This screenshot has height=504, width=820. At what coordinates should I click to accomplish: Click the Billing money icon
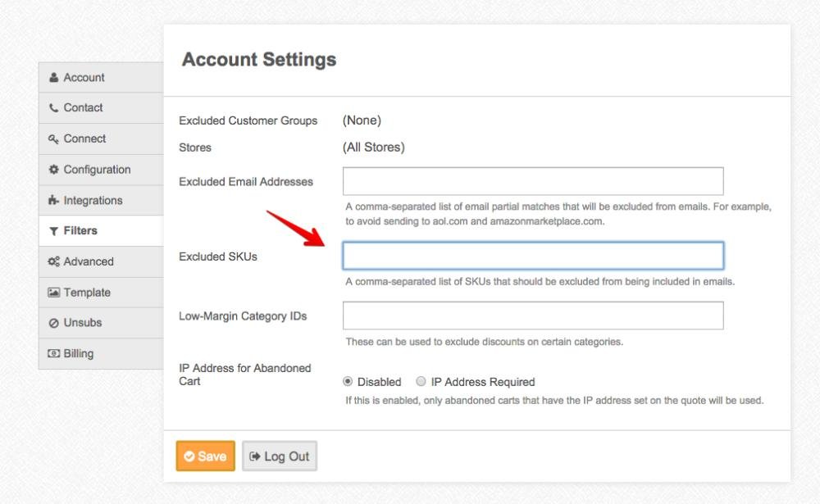tap(54, 354)
